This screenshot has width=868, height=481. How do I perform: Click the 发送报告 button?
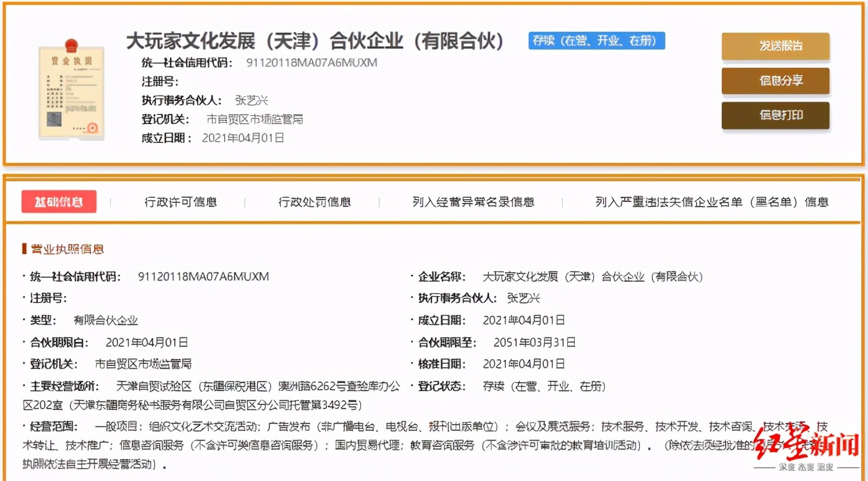click(775, 47)
